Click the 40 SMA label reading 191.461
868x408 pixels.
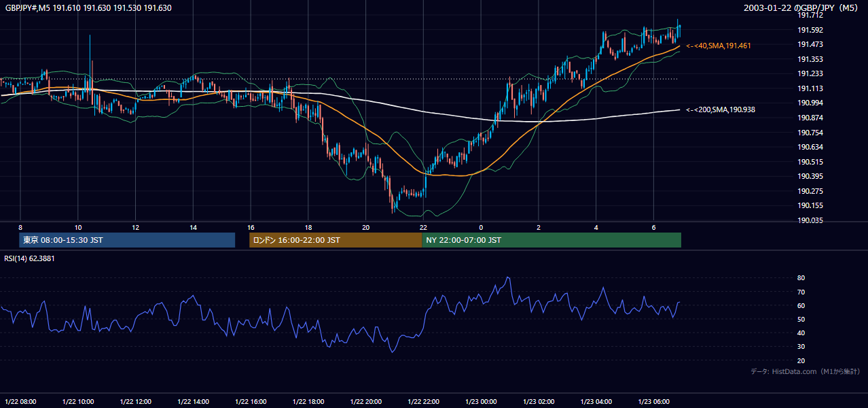point(719,46)
